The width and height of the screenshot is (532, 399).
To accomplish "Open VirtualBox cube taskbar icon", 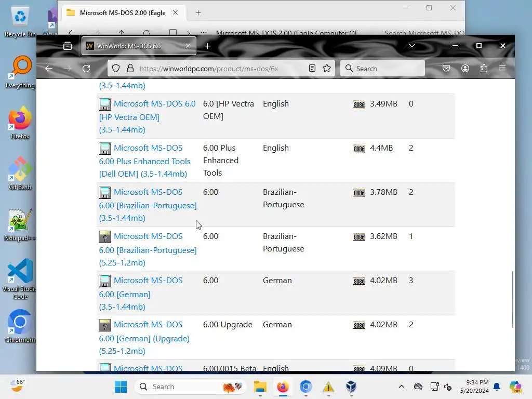I will point(351,387).
